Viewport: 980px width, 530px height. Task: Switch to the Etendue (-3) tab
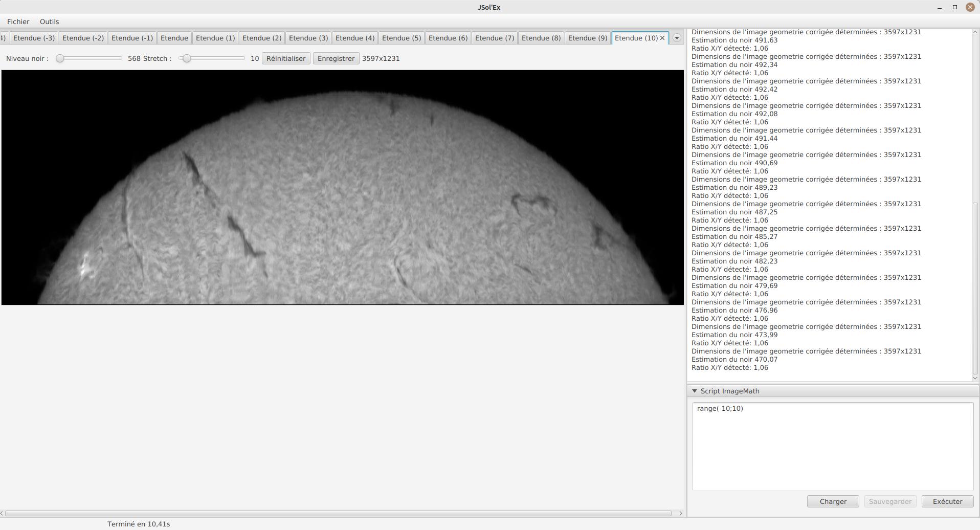tap(34, 38)
